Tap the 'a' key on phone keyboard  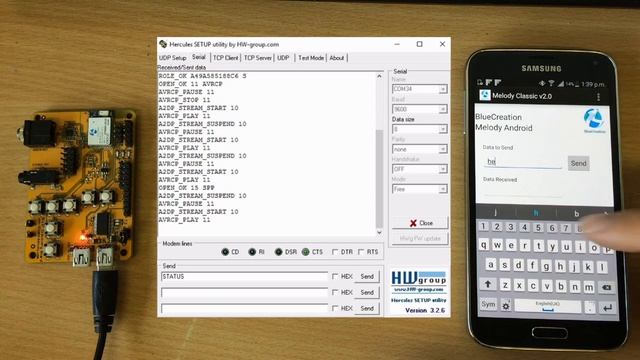coord(491,264)
